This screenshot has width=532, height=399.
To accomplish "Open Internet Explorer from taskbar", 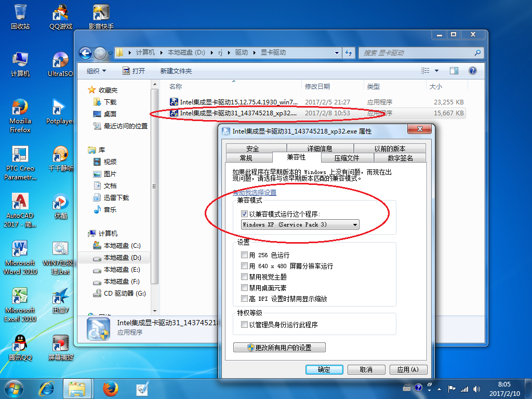I will [46, 389].
